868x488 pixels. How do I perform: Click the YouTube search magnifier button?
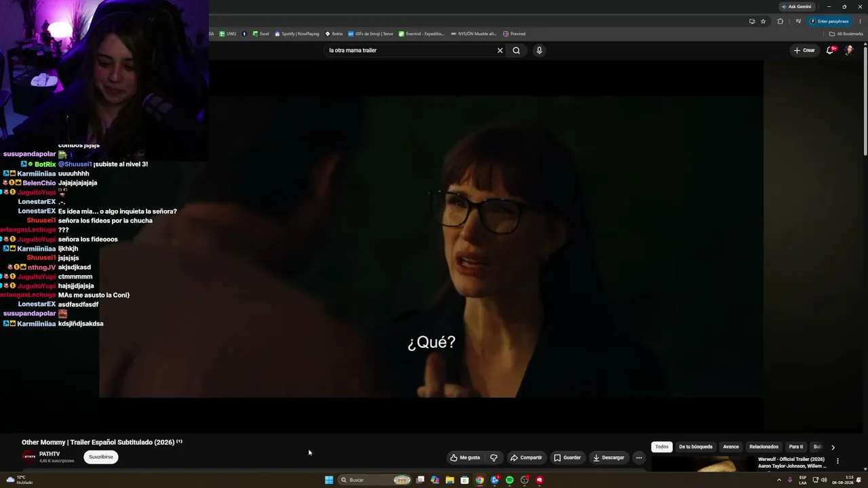(516, 50)
